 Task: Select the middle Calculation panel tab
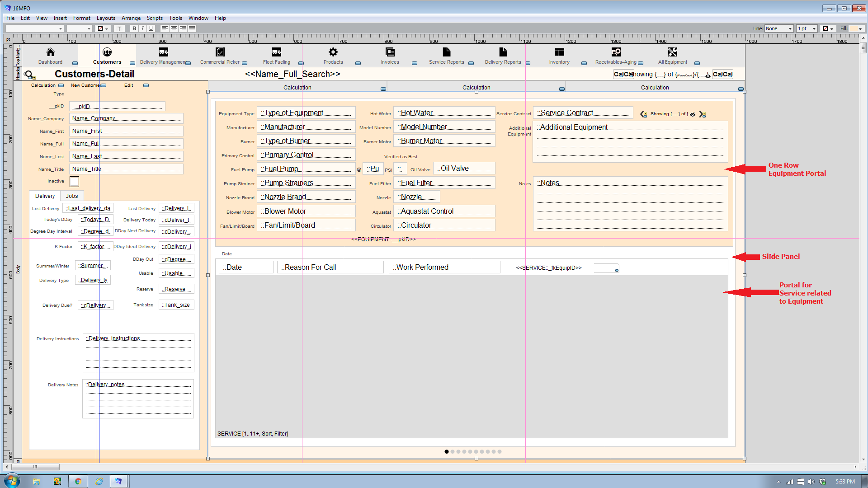click(476, 88)
